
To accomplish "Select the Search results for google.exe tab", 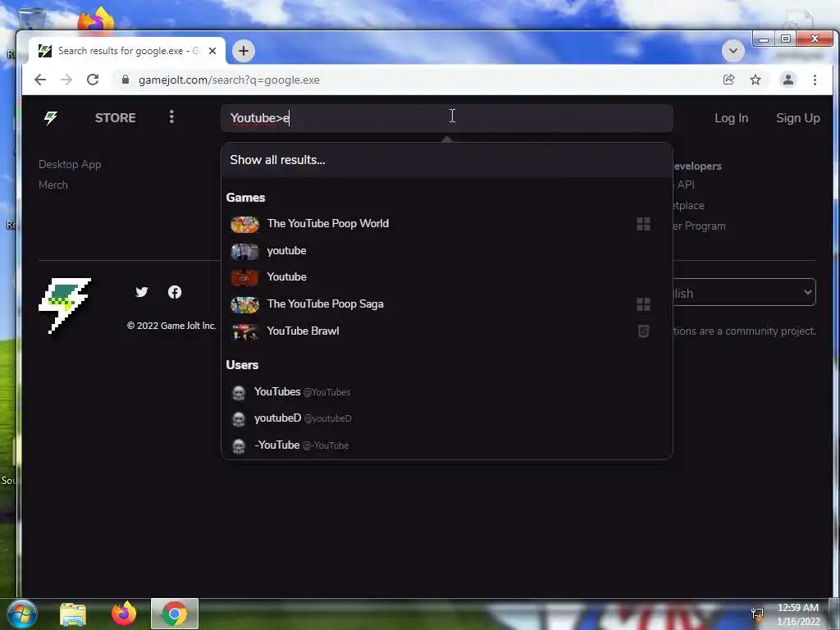I will [x=127, y=51].
